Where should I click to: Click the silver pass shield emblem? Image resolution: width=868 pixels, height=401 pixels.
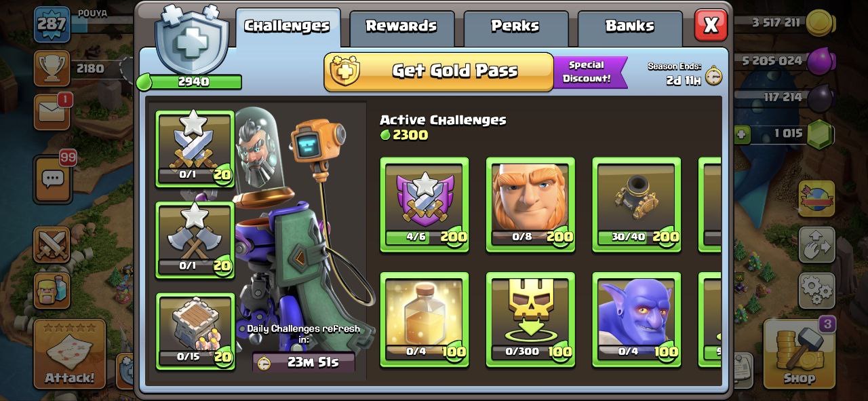[186, 39]
